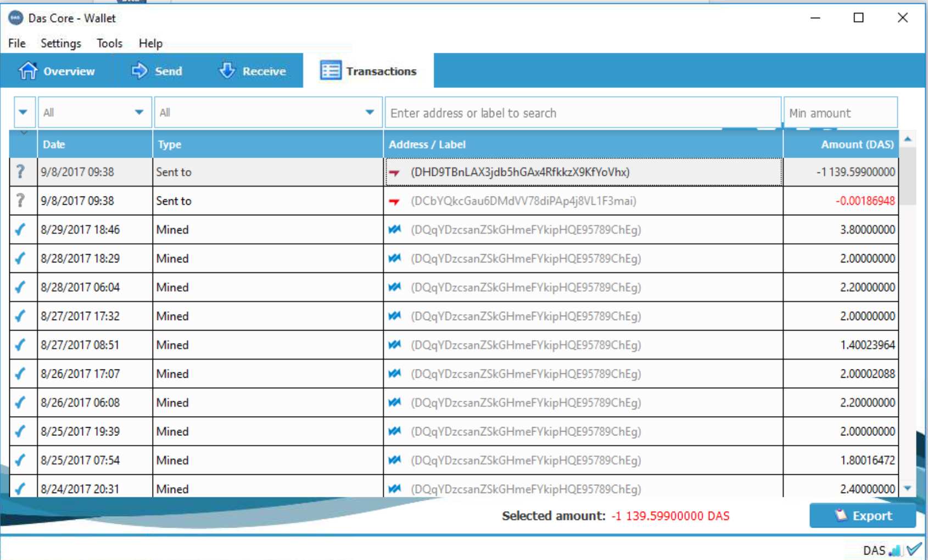Screen dimensions: 928x560
Task: Click the Overview house icon
Action: point(28,70)
